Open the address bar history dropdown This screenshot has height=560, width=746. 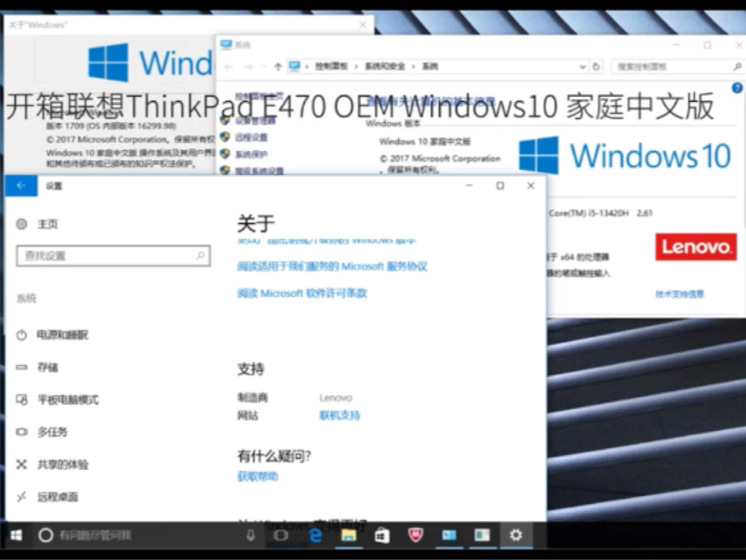[x=582, y=66]
